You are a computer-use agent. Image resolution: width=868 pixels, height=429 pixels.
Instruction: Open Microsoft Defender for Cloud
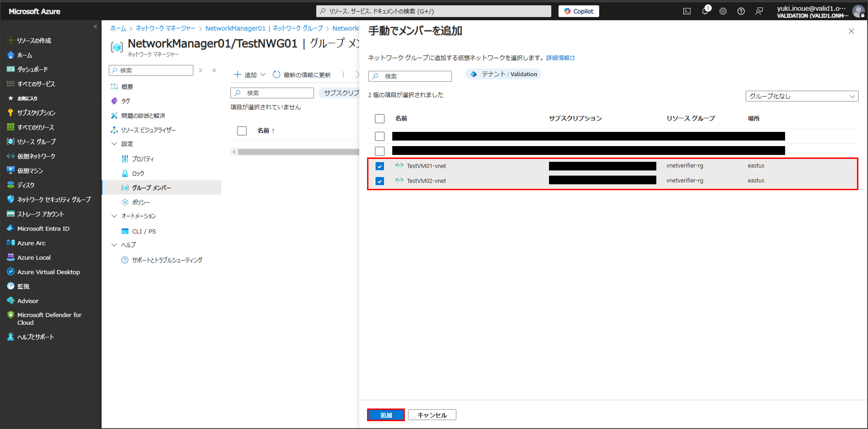pyautogui.click(x=44, y=319)
